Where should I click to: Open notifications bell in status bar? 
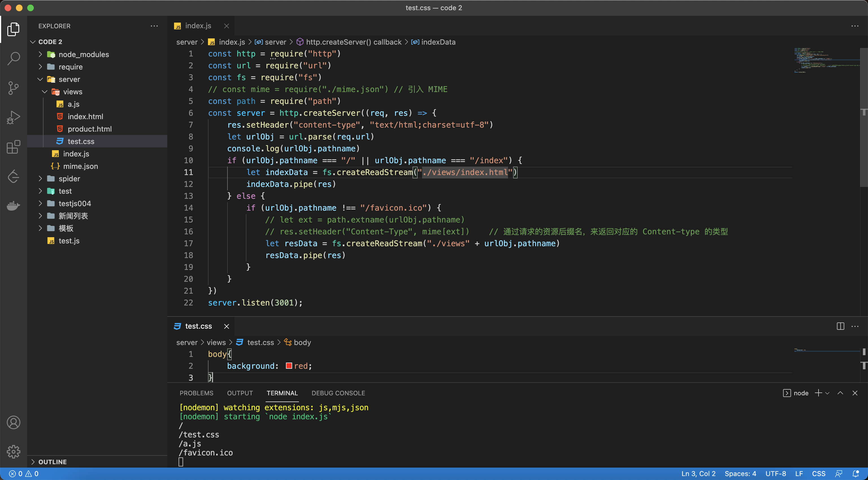(x=856, y=474)
